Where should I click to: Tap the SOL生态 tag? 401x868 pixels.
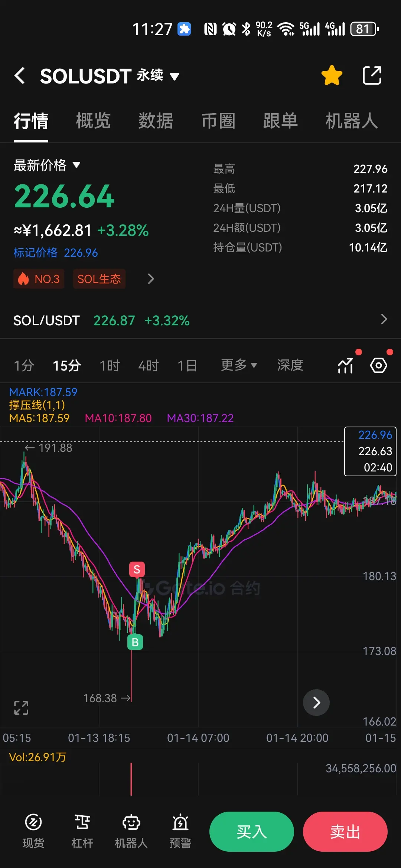99,279
